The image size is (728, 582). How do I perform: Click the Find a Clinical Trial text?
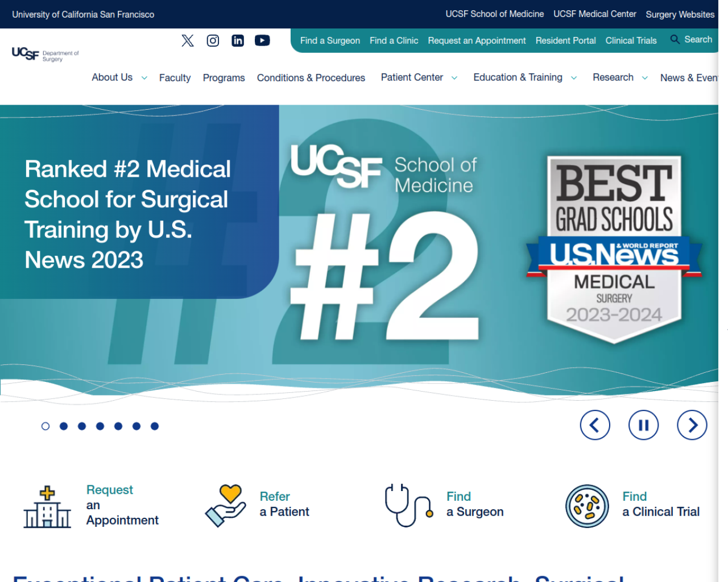click(x=661, y=504)
